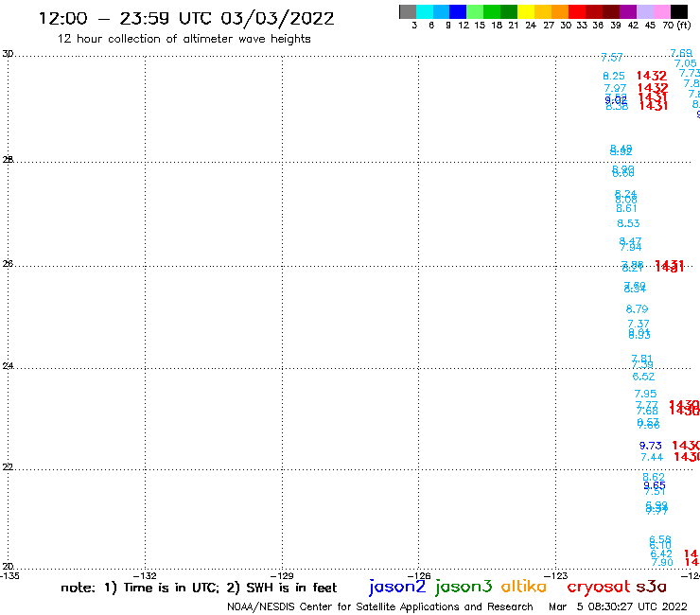Click the '70 (ft)' scale label
This screenshot has height=615, width=700.
pos(676,26)
